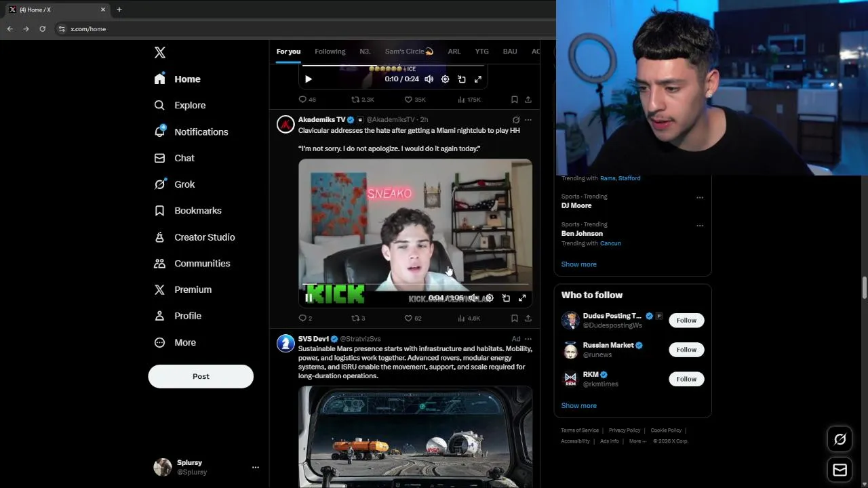
Task: Select the For you tab
Action: click(x=288, y=52)
